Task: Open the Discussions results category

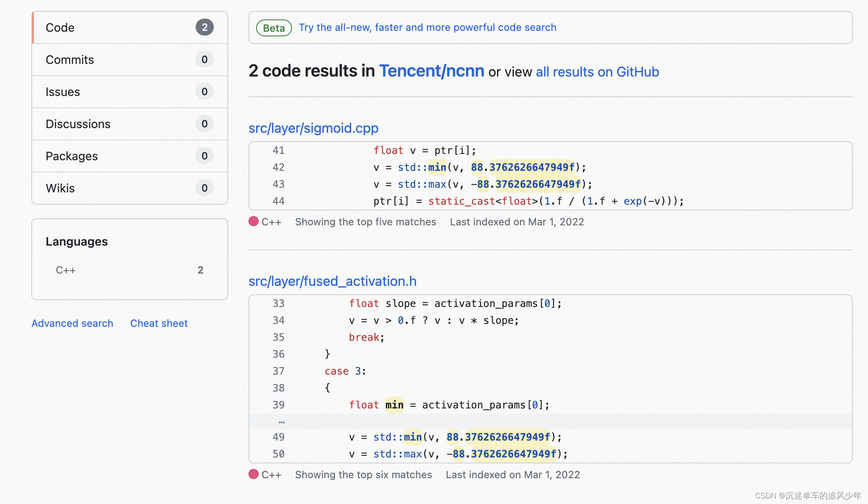Action: click(130, 124)
